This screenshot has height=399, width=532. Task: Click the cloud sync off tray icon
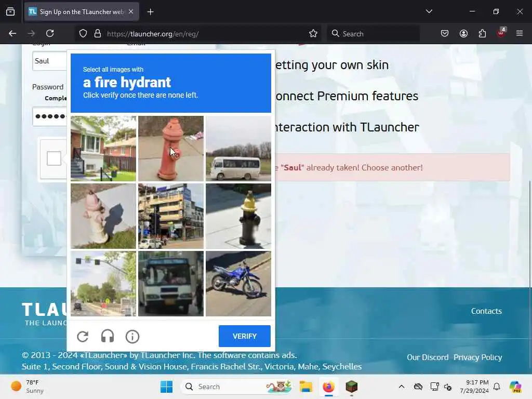pyautogui.click(x=418, y=387)
